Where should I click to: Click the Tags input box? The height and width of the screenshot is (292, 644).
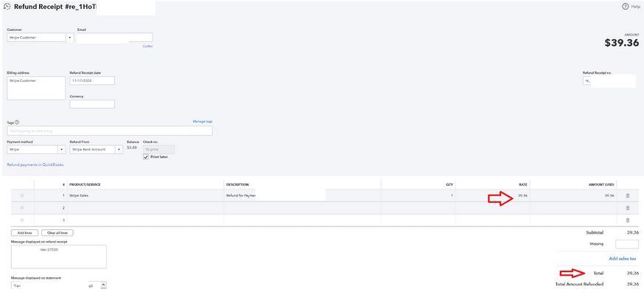point(110,131)
